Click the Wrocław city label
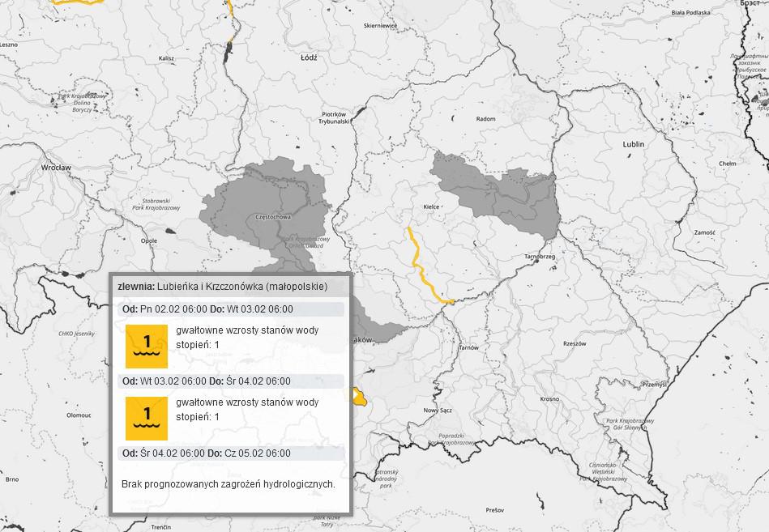The image size is (769, 532). pos(56,168)
